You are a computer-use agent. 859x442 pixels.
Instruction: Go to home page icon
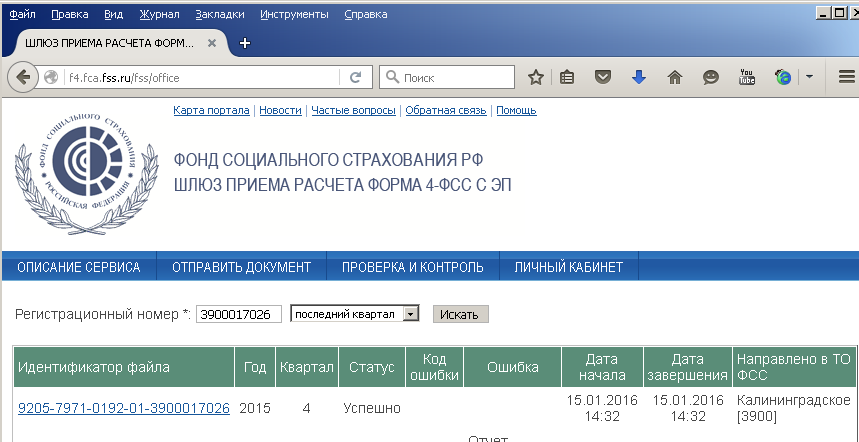pyautogui.click(x=675, y=77)
